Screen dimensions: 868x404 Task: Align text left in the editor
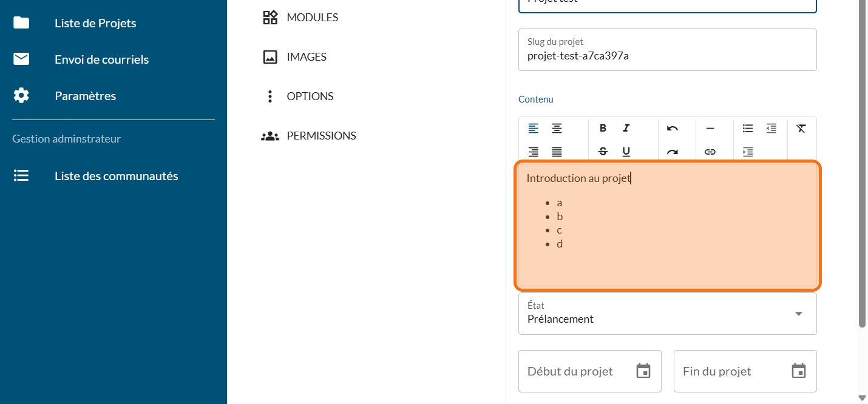click(534, 128)
